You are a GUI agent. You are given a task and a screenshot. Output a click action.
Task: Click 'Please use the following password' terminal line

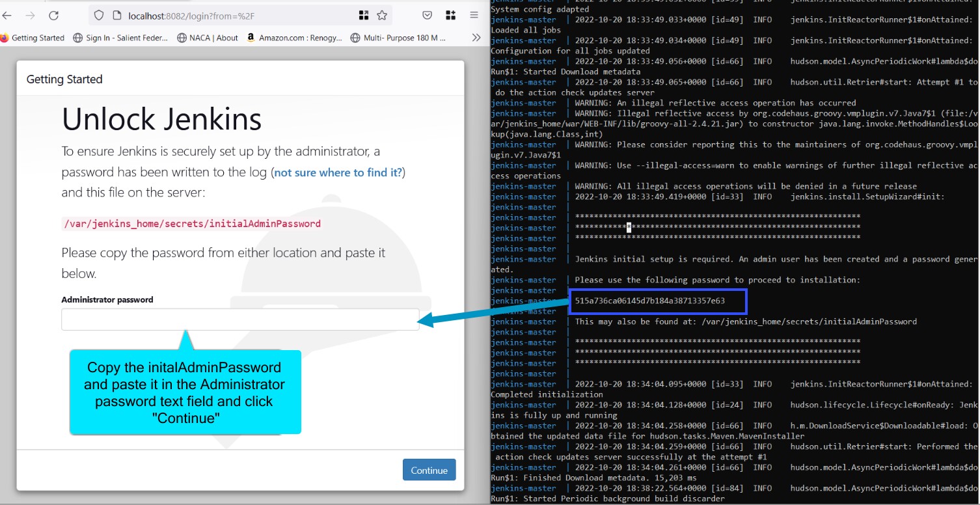(718, 280)
